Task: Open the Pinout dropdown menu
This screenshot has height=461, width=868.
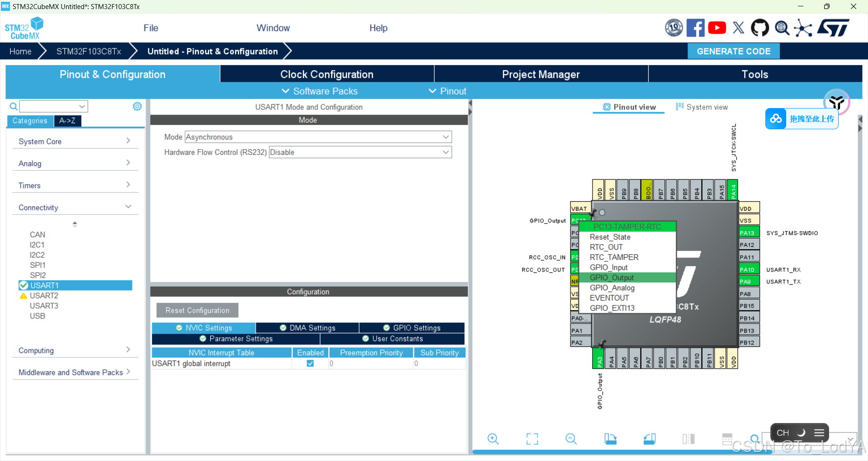Action: coord(448,91)
